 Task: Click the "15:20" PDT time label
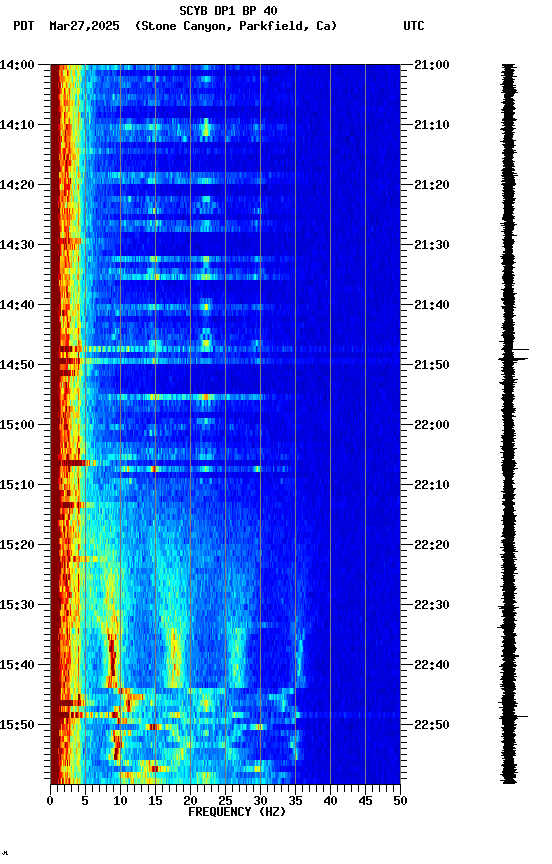(17, 546)
